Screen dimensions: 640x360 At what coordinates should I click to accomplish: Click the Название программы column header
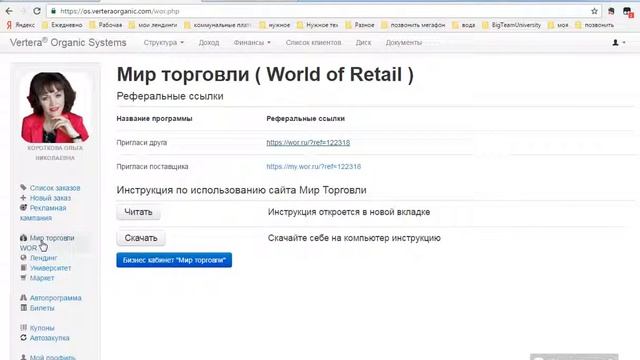coord(154,119)
